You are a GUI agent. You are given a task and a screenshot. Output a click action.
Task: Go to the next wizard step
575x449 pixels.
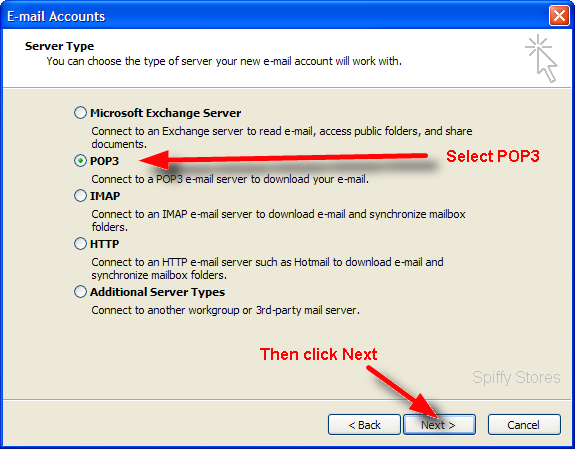(x=439, y=425)
